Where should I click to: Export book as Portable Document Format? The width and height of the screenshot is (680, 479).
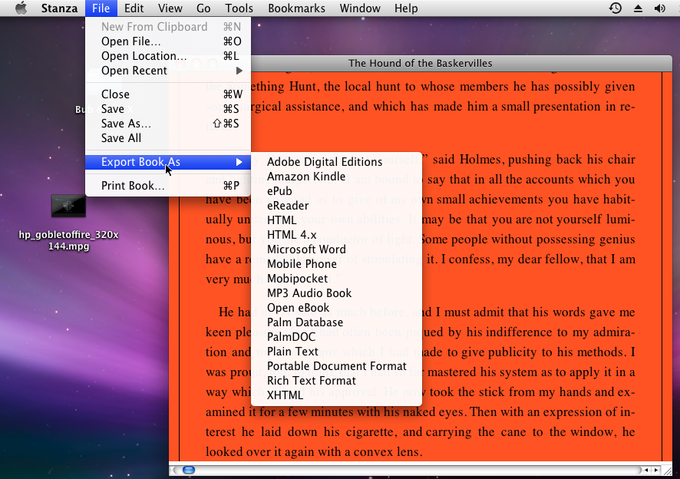[x=337, y=366]
